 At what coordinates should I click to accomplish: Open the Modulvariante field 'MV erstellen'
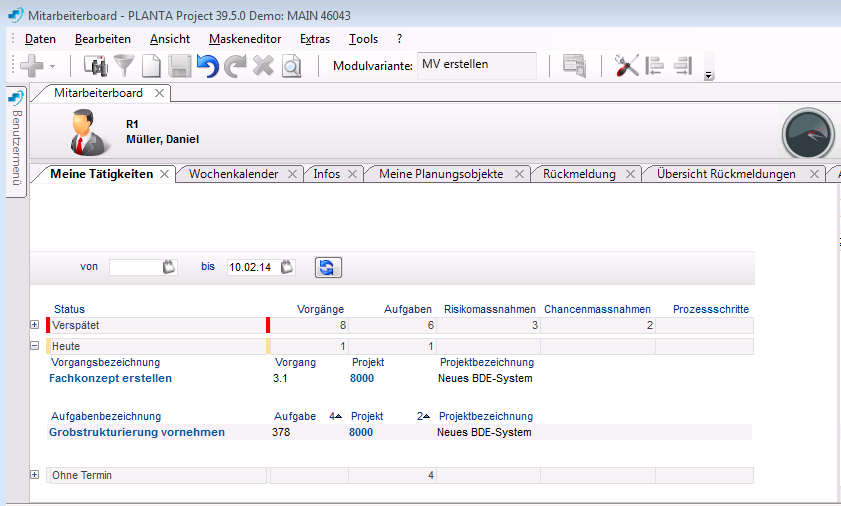pos(476,65)
